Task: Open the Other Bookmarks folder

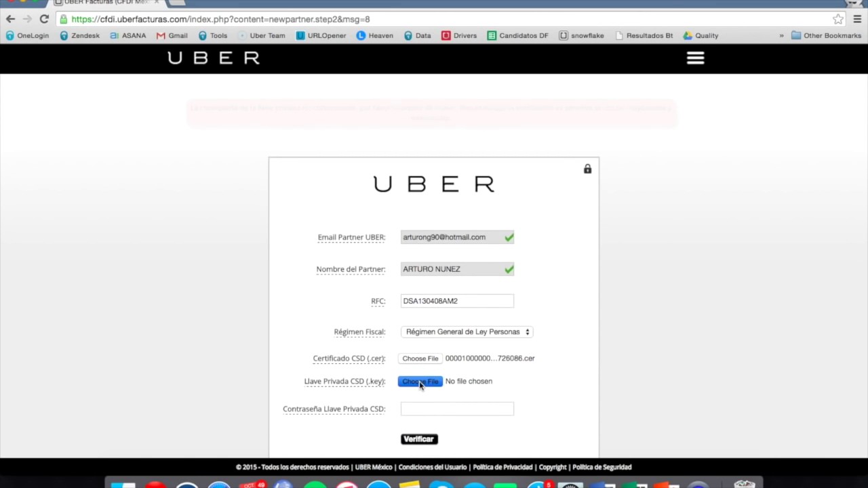Action: (x=826, y=35)
